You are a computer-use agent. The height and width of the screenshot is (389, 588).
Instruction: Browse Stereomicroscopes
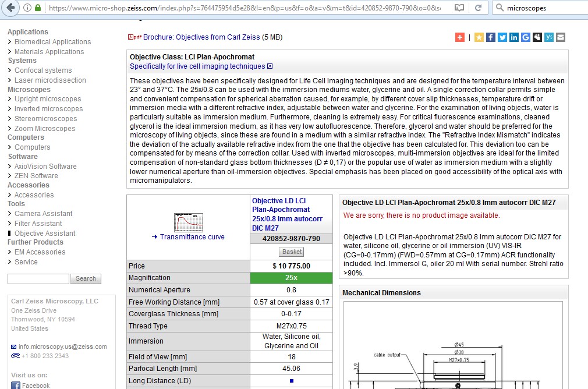click(46, 119)
